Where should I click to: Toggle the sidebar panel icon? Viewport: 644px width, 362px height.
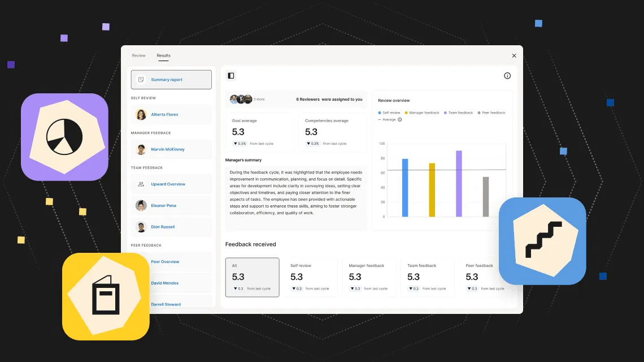tap(231, 76)
